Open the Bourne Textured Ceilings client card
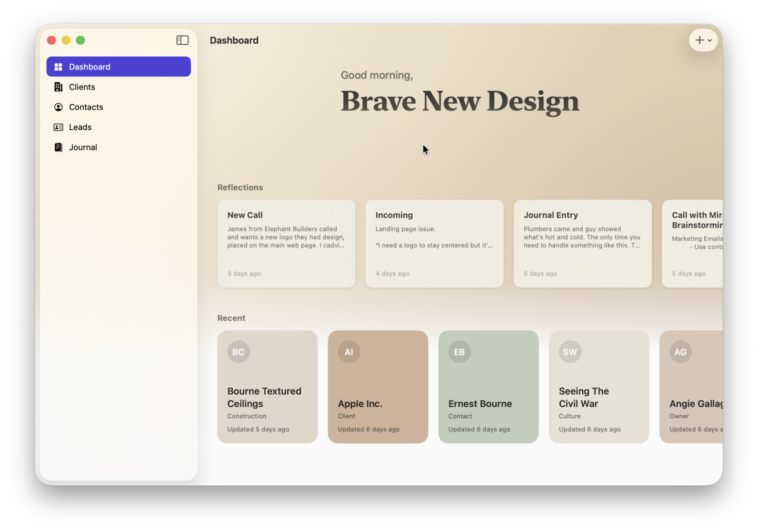The image size is (758, 532). 267,386
